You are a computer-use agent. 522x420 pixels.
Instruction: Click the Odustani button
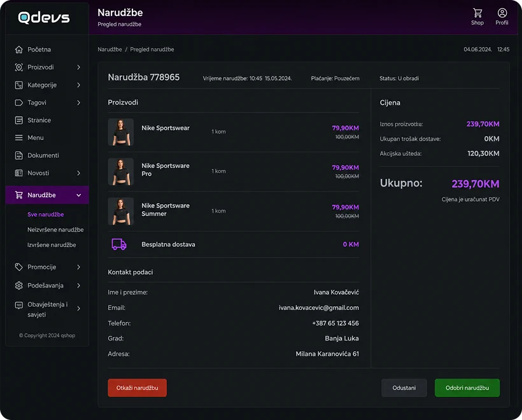(x=404, y=388)
